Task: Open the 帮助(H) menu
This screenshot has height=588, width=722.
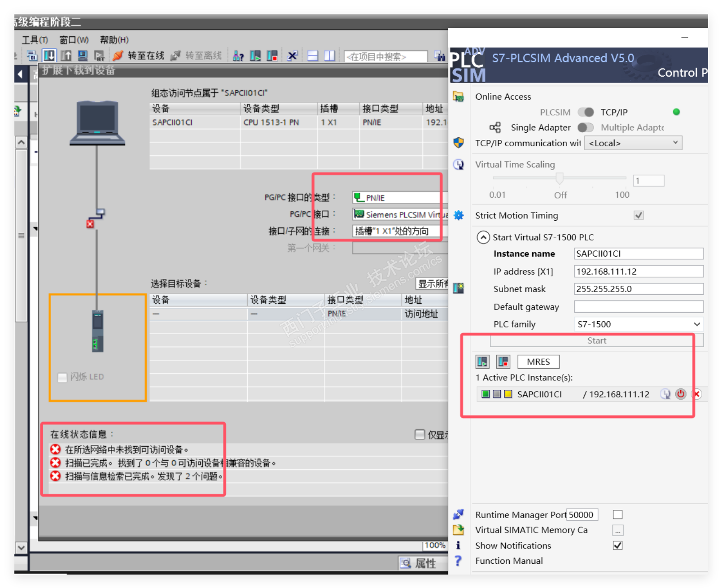Action: click(114, 40)
